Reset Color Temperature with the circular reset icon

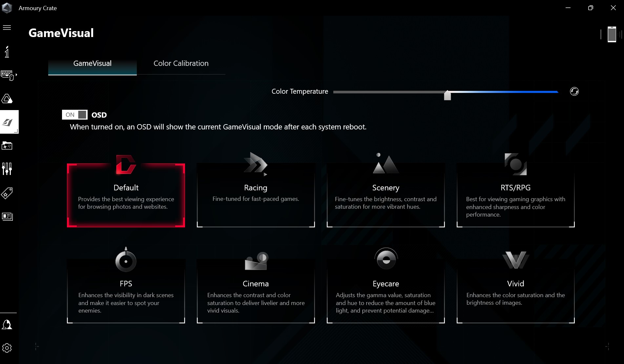click(574, 91)
